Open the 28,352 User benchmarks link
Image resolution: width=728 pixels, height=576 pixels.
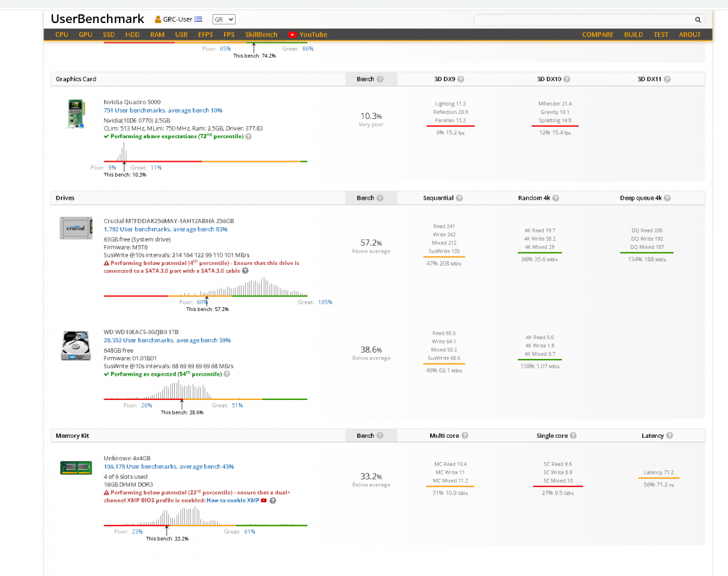tap(166, 340)
